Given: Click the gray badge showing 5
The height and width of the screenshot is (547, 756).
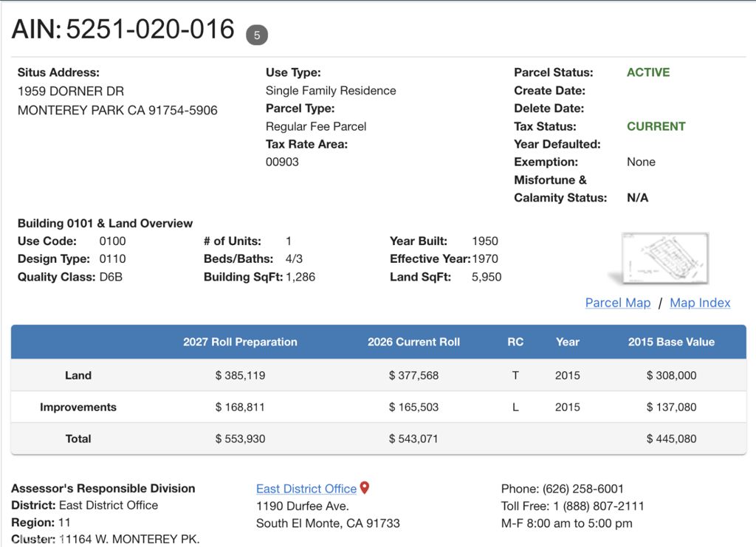Looking at the screenshot, I should (256, 35).
